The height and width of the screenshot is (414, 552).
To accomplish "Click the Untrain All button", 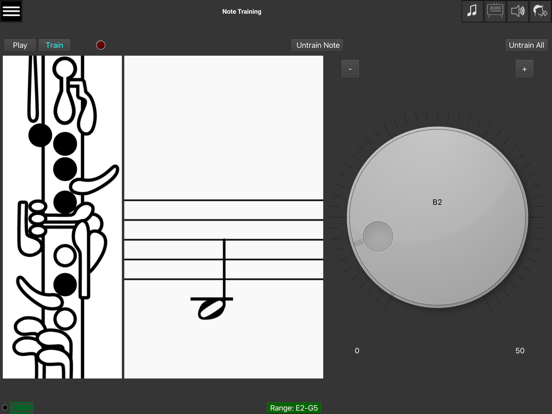I will click(526, 45).
